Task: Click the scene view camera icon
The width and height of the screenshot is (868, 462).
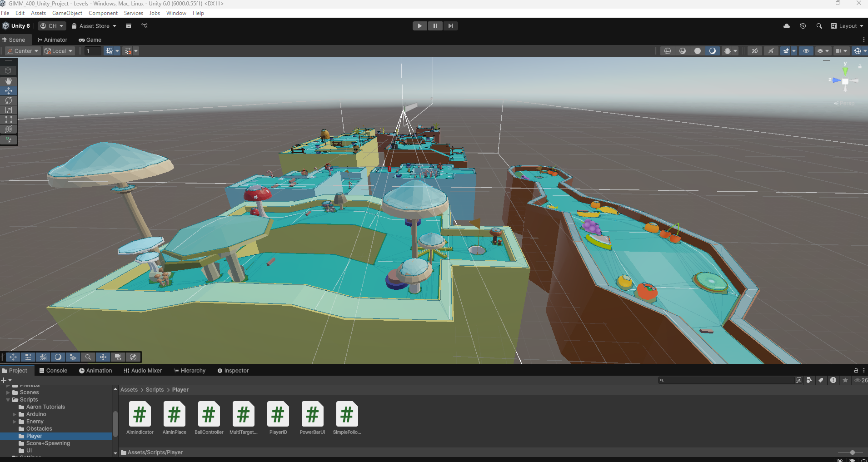Action: 839,51
